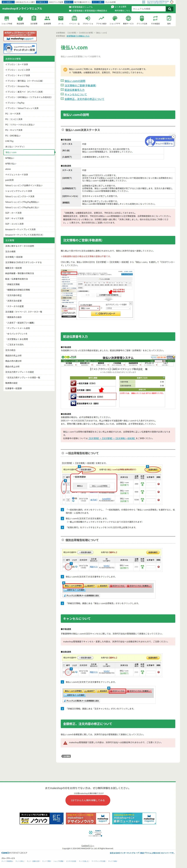This screenshot has width=187, height=868.
Task: Select イプシロン：カード決済 in sidebar
Action: tap(29, 64)
